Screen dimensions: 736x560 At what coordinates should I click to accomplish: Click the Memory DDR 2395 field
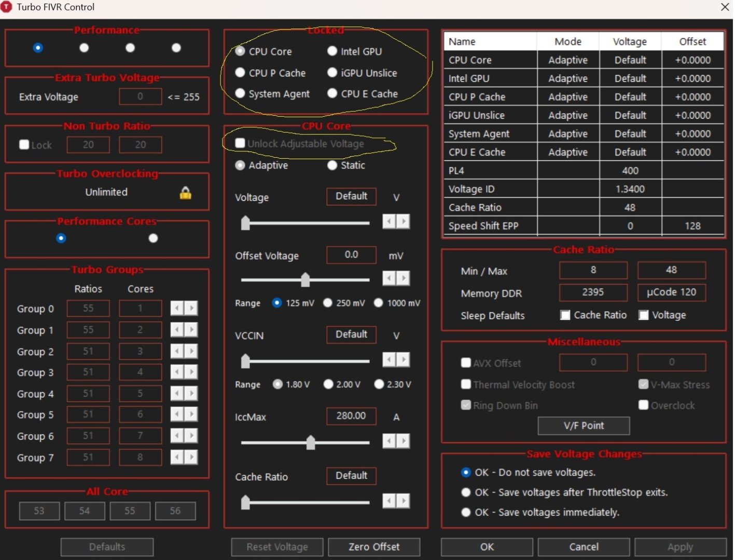(593, 292)
